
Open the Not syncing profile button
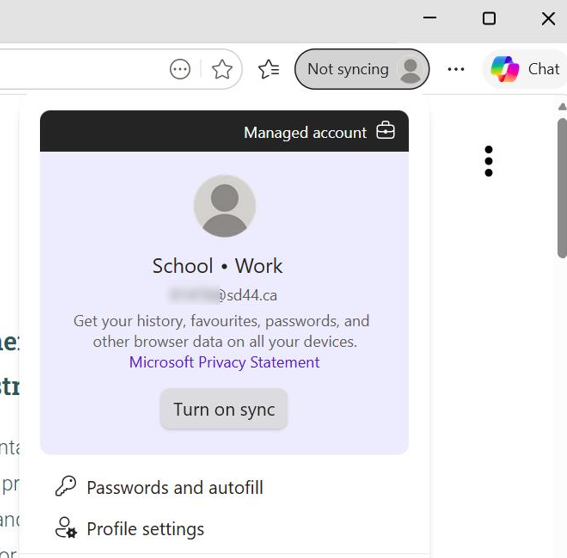click(362, 69)
